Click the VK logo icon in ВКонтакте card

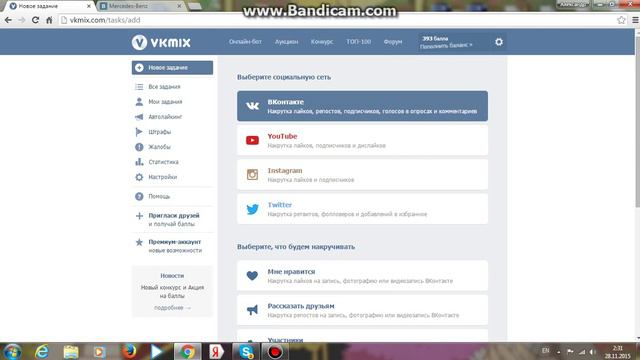click(252, 106)
